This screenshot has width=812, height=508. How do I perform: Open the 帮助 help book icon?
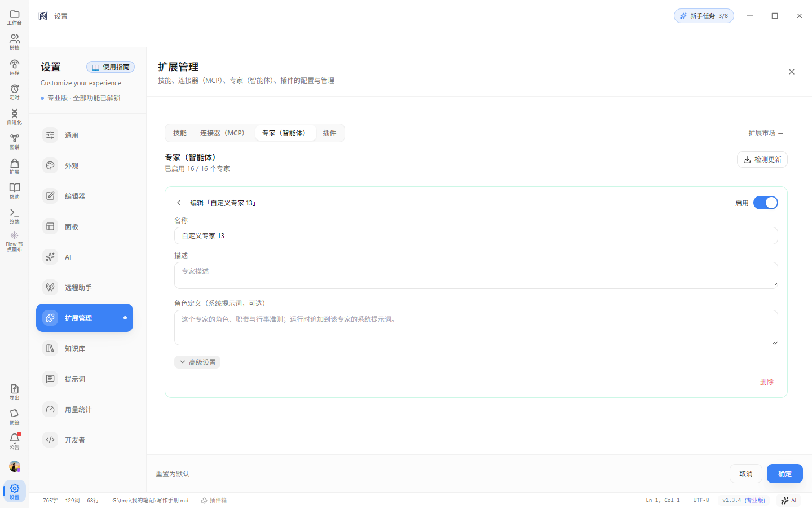15,191
